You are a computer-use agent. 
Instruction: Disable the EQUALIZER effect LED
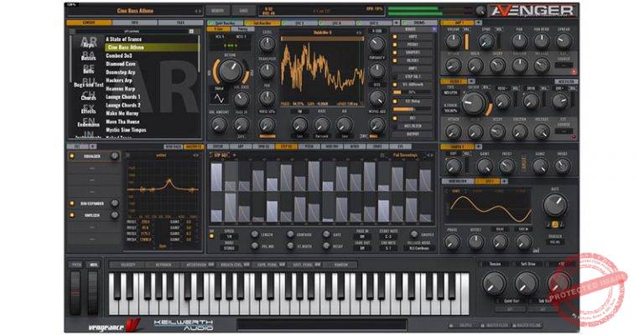point(72,157)
